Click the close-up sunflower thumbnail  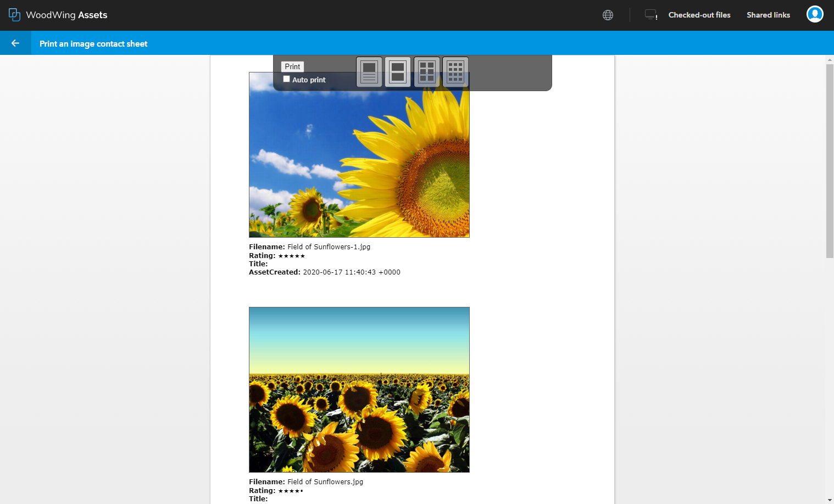[x=359, y=155]
